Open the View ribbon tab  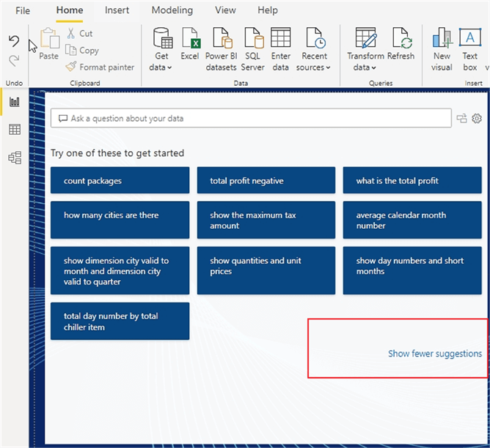tap(225, 10)
